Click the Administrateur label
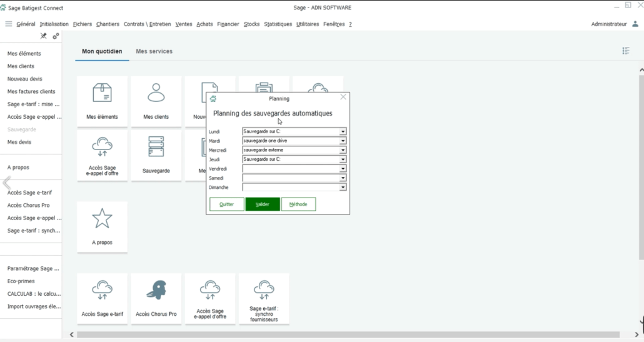The image size is (644, 342). [x=609, y=24]
